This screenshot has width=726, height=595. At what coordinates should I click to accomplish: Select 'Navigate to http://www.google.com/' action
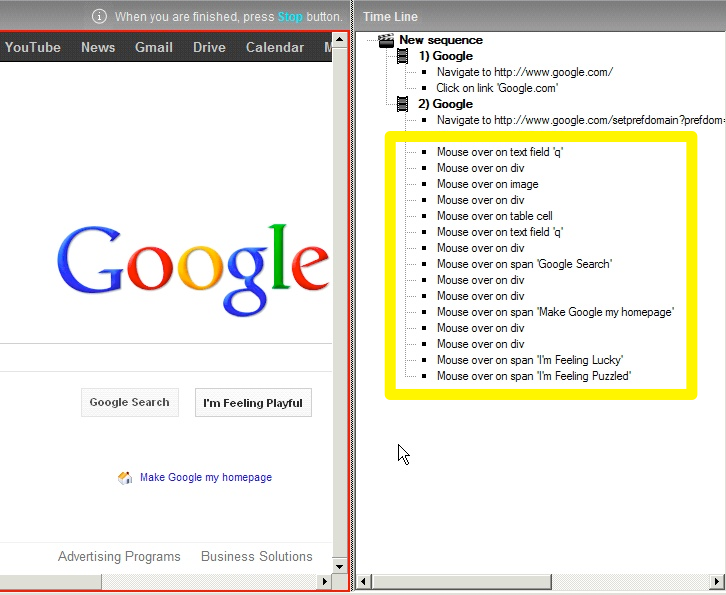[x=525, y=72]
